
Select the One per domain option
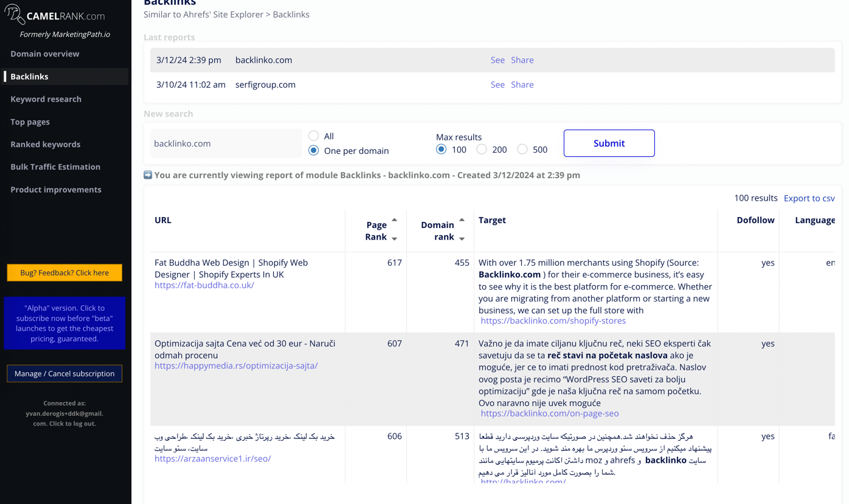313,150
